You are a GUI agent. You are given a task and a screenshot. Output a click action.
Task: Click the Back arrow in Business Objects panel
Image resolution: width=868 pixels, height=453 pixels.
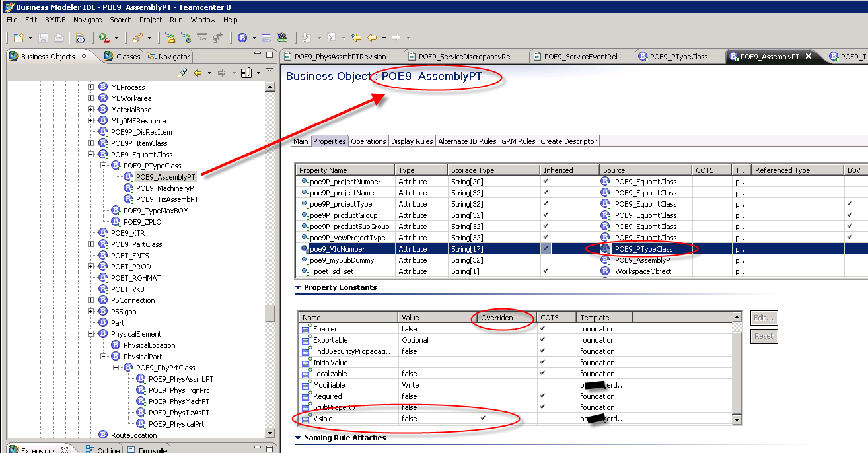point(198,73)
